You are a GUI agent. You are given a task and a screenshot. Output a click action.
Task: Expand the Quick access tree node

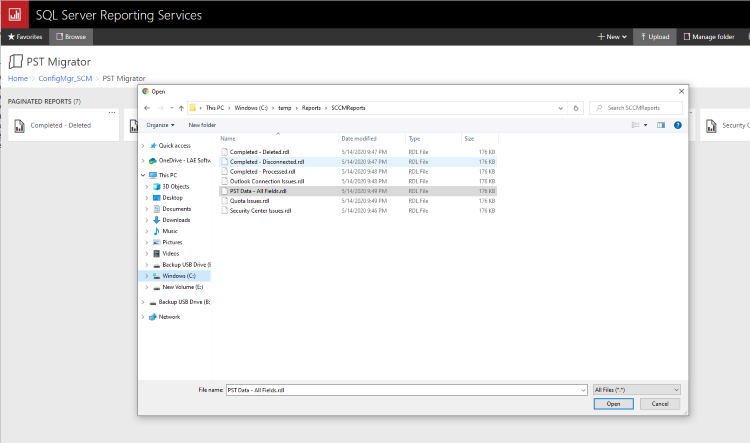click(x=143, y=146)
